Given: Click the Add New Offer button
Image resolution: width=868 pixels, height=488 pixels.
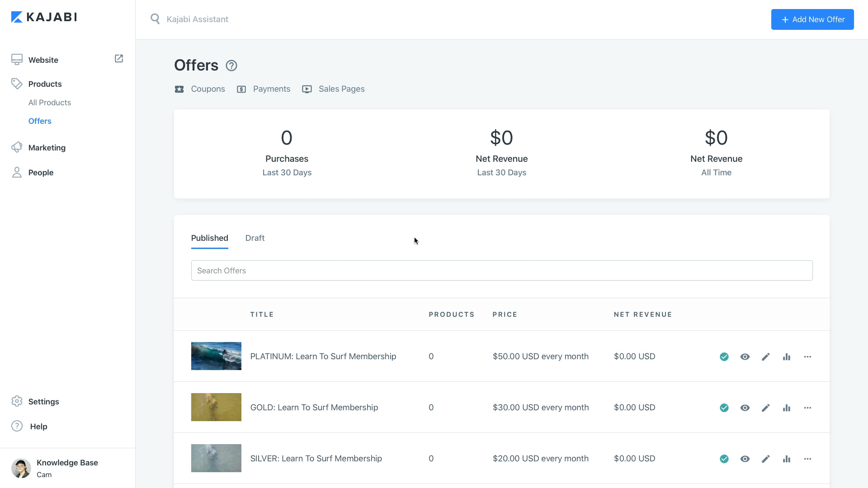Looking at the screenshot, I should (812, 19).
